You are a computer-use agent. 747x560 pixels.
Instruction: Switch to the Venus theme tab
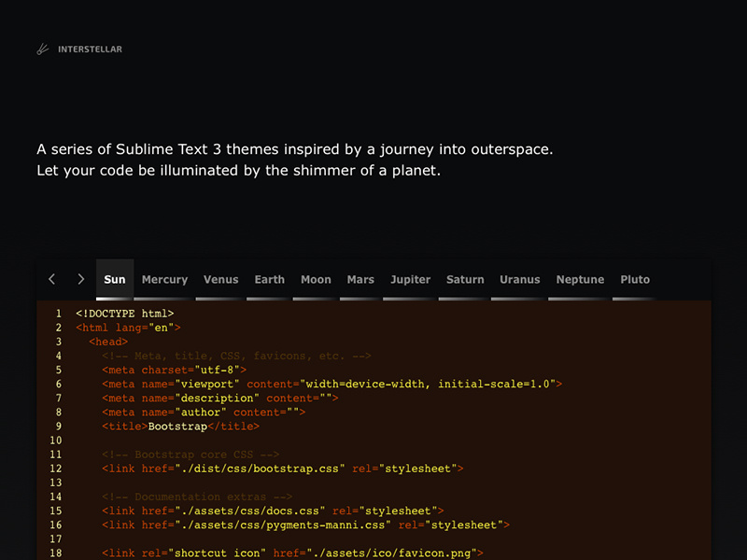pyautogui.click(x=221, y=279)
